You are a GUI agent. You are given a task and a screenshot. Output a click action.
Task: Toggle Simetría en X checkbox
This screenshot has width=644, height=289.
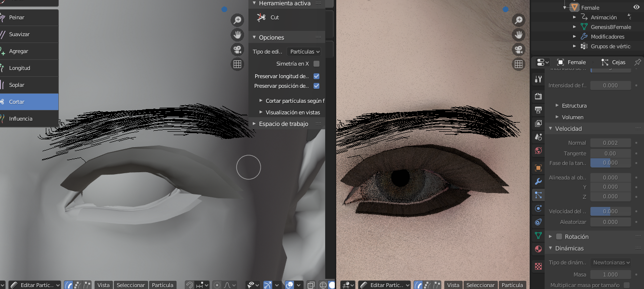(316, 64)
